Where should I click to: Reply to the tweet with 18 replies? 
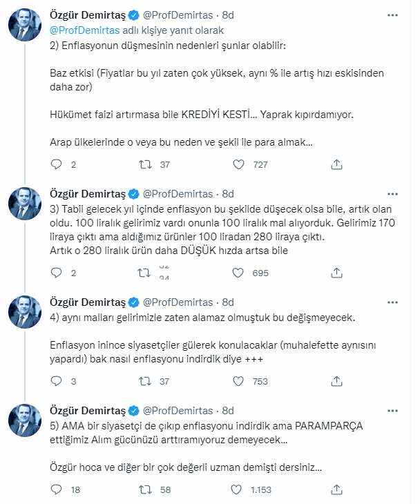[57, 489]
